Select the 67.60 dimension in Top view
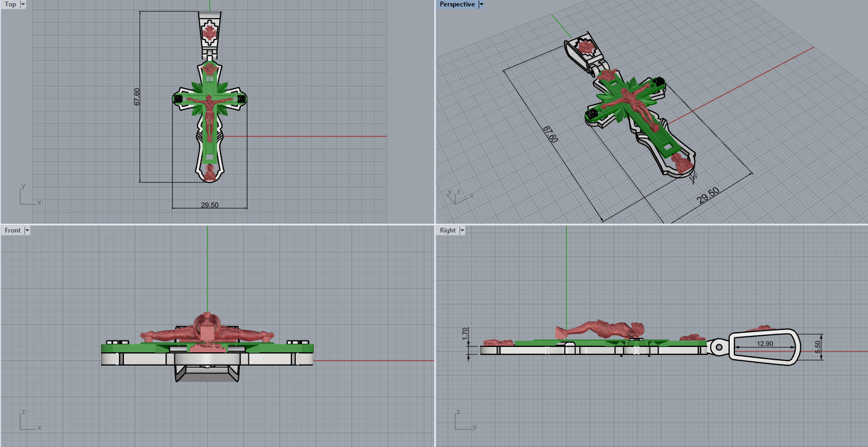This screenshot has width=868, height=447. click(x=137, y=97)
